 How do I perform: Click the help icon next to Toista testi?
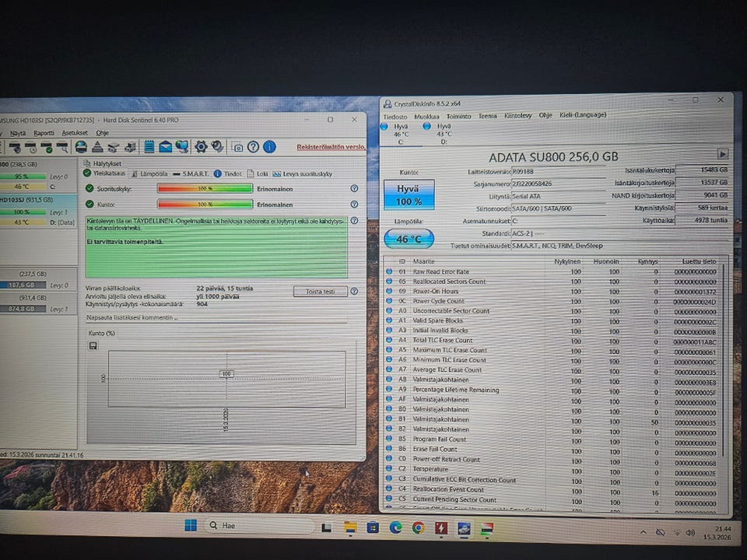click(354, 292)
